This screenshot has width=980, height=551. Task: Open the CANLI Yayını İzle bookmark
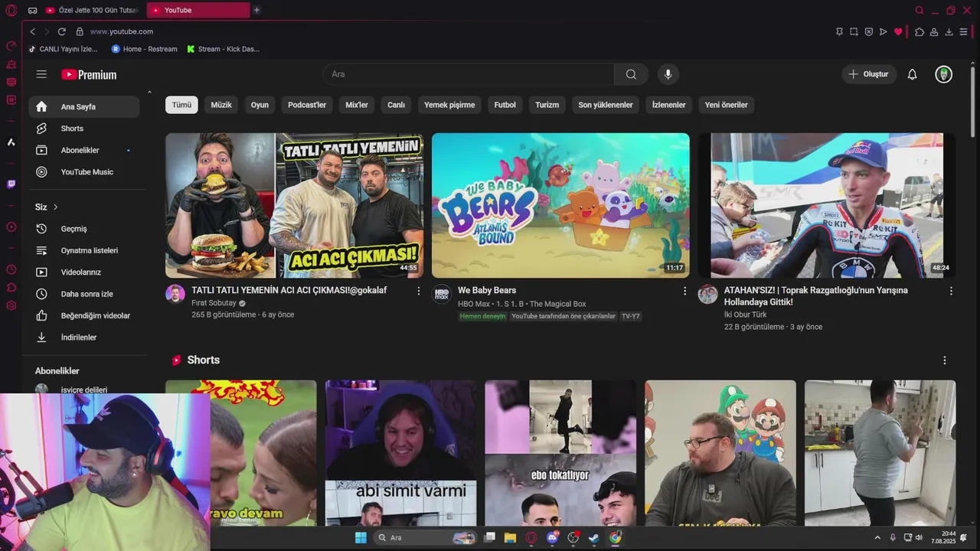(64, 49)
